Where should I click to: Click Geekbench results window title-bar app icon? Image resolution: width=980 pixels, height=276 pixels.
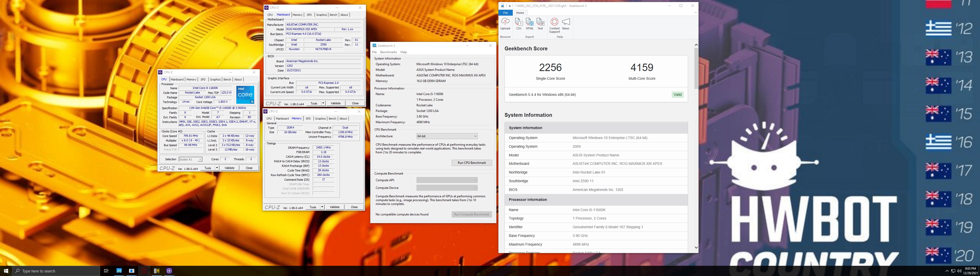pyautogui.click(x=503, y=6)
